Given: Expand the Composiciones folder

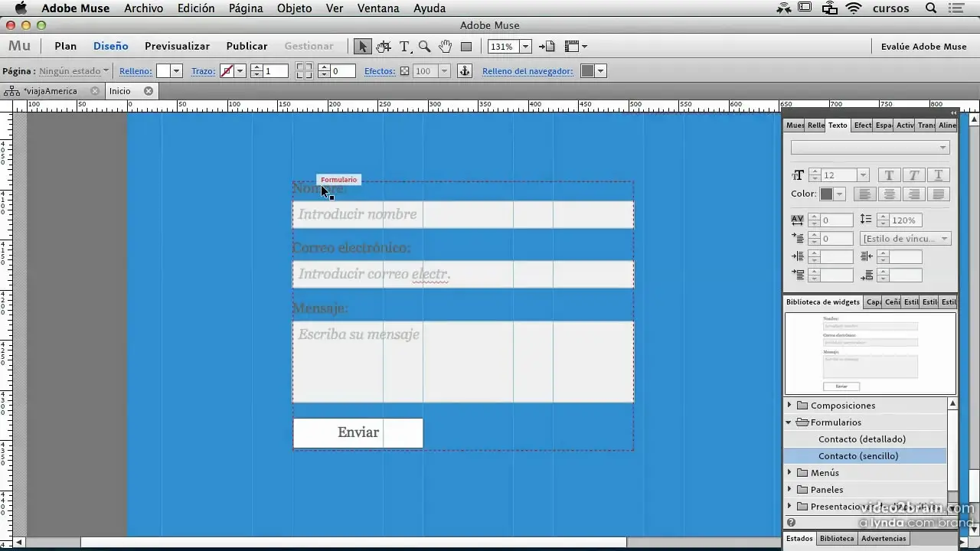Looking at the screenshot, I should [789, 405].
